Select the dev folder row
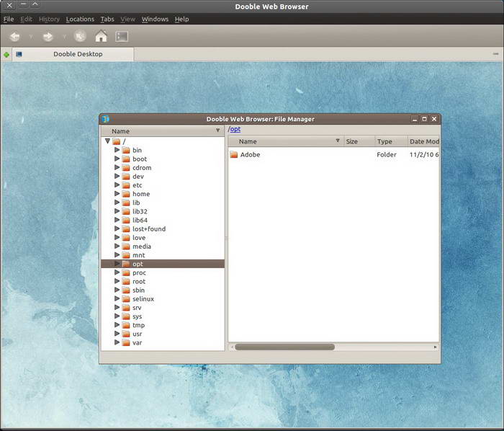 163,177
